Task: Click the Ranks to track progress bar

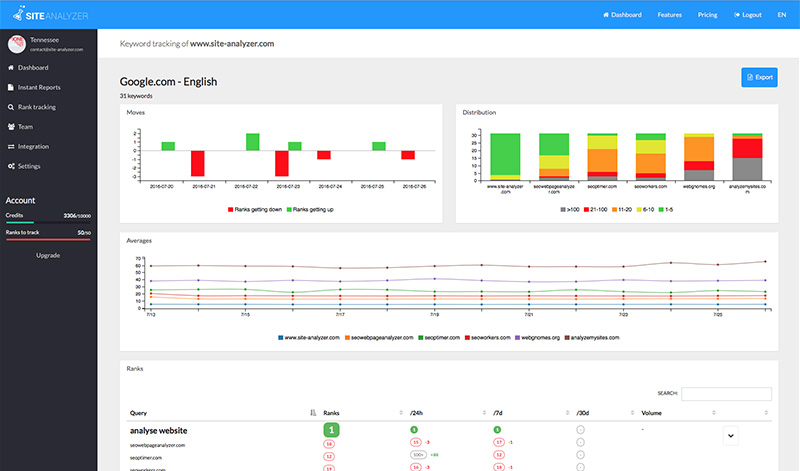Action: (48, 239)
